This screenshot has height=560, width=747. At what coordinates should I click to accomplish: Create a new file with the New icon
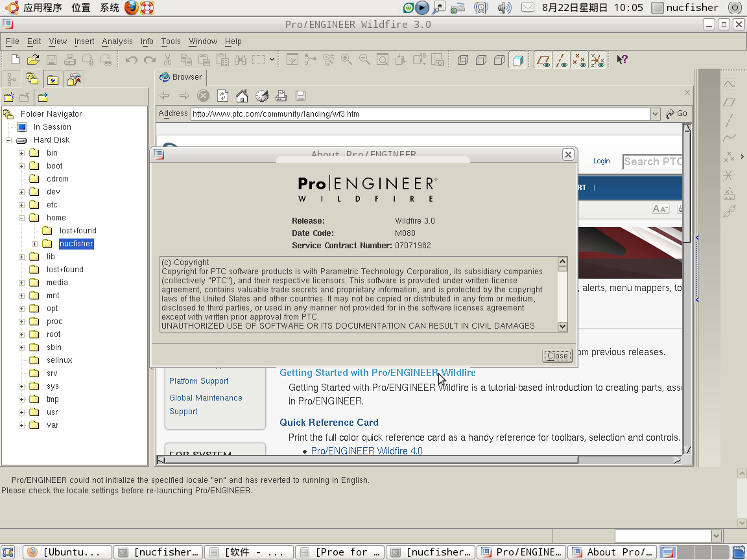[x=16, y=60]
